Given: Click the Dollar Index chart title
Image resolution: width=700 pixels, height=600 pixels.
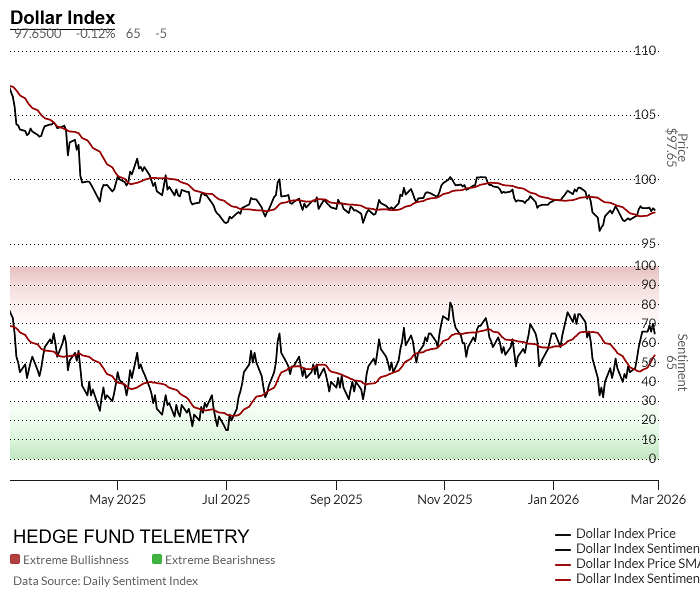Looking at the screenshot, I should tap(63, 17).
